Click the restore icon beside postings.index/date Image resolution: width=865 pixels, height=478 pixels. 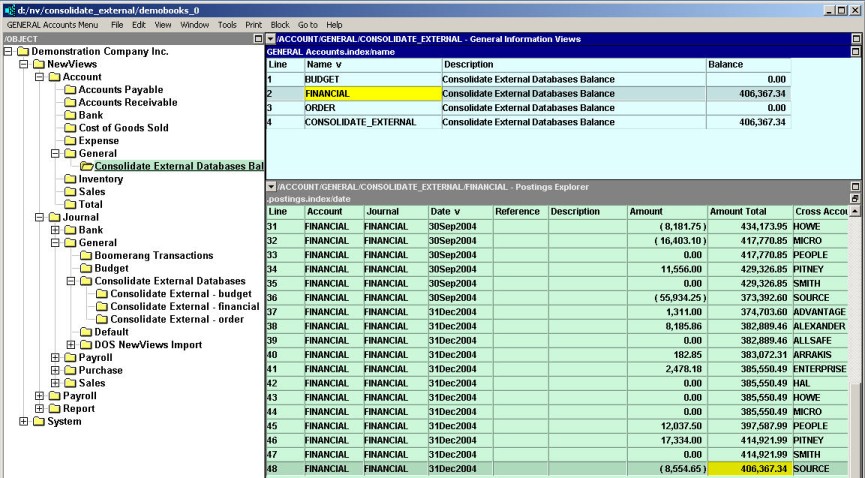click(855, 199)
